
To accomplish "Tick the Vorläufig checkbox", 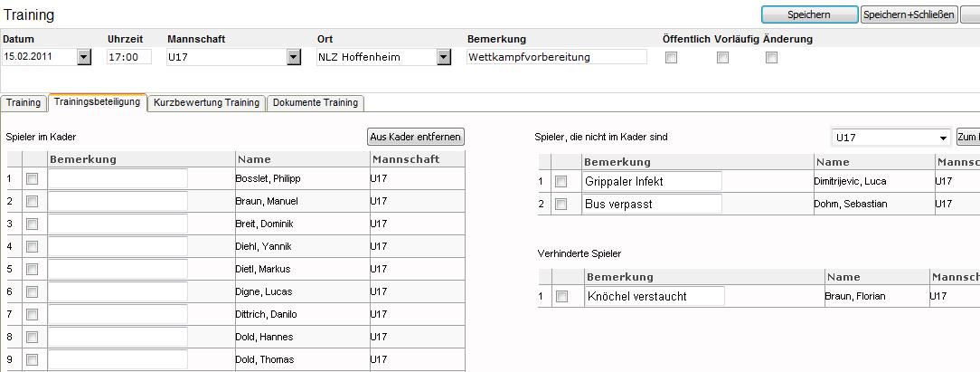I will click(x=722, y=58).
